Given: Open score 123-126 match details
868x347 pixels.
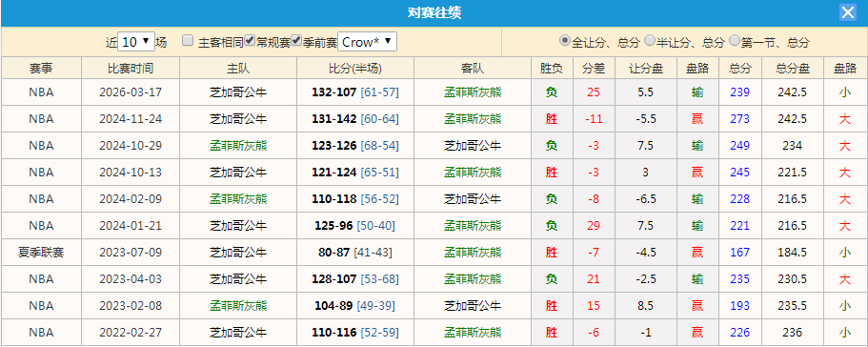Looking at the screenshot, I should [333, 146].
